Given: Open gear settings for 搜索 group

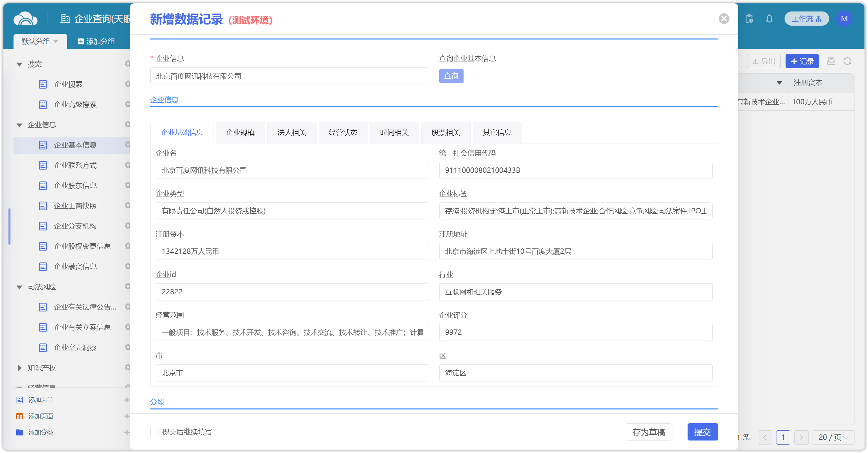Looking at the screenshot, I should [x=127, y=63].
